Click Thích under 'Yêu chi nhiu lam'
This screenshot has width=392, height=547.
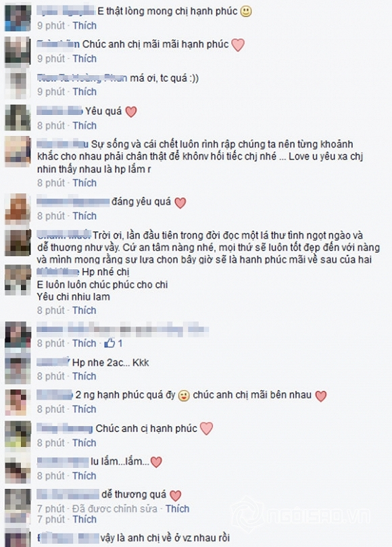pos(84,310)
